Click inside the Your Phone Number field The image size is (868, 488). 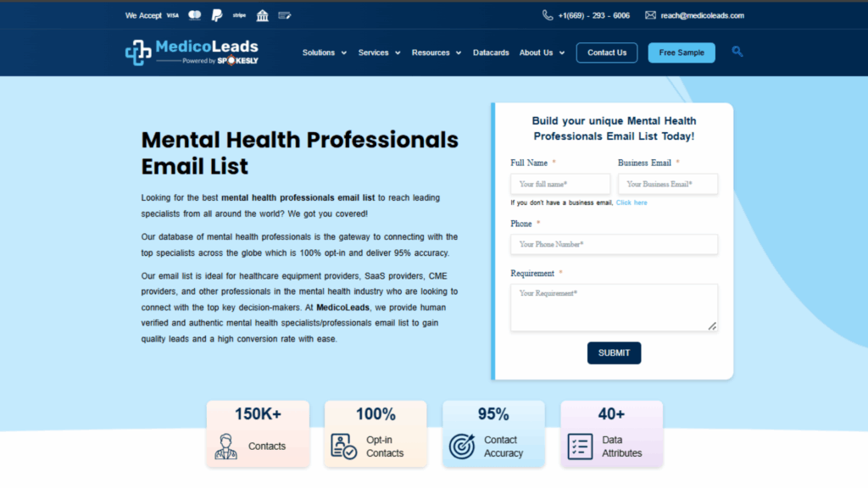coord(613,244)
